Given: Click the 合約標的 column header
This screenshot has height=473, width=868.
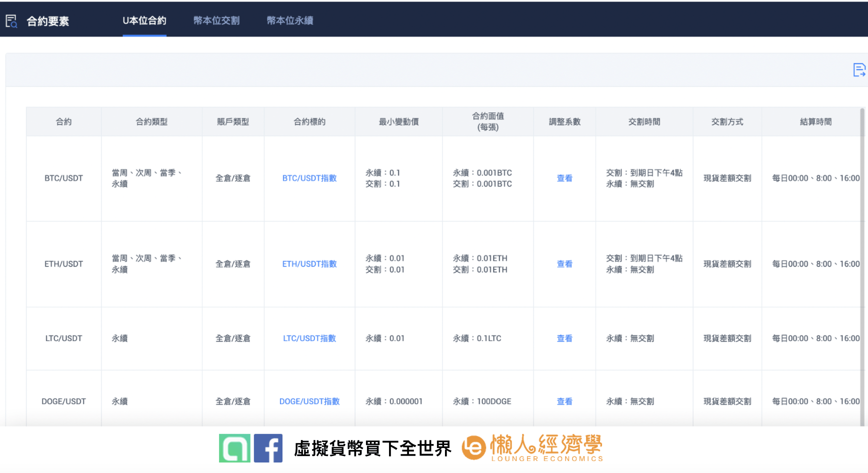Looking at the screenshot, I should pyautogui.click(x=309, y=121).
